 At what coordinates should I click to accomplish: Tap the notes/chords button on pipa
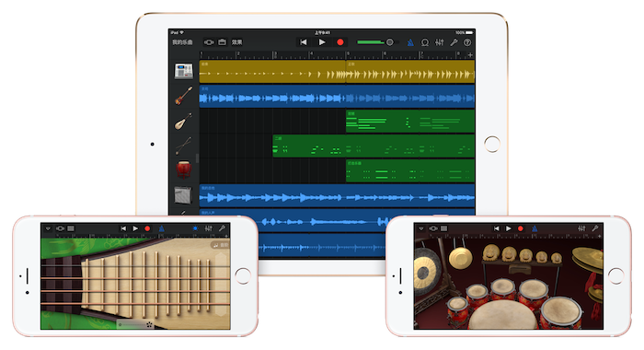(221, 245)
